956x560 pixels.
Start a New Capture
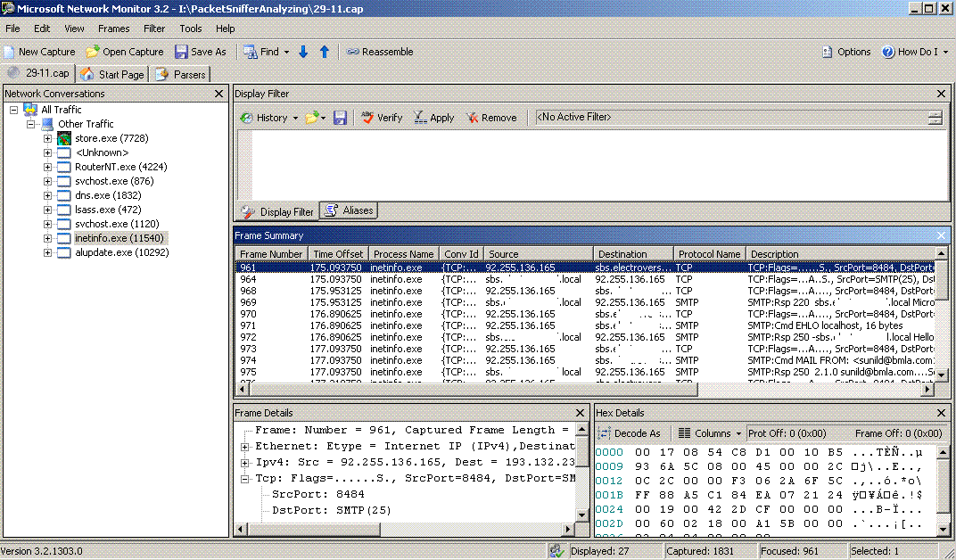tap(39, 51)
